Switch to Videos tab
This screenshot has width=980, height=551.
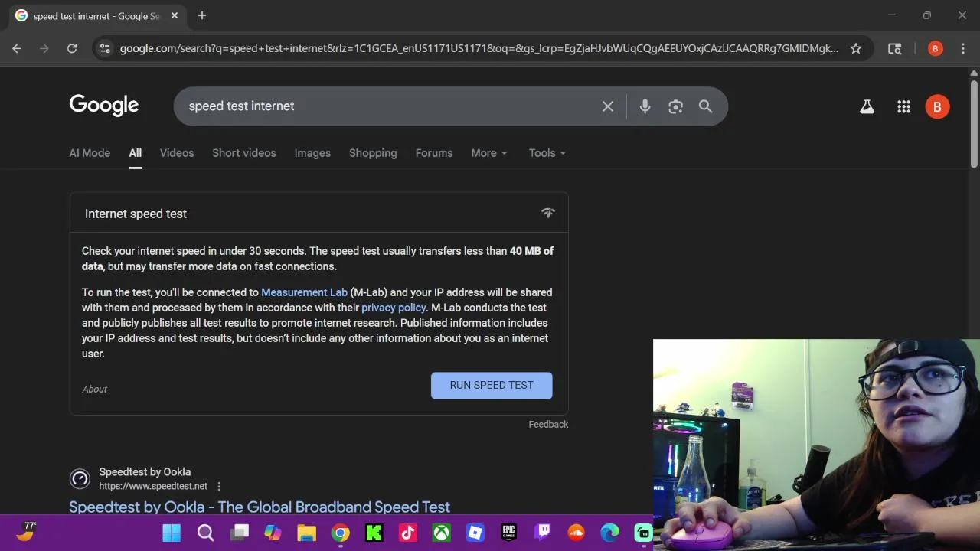click(x=177, y=153)
